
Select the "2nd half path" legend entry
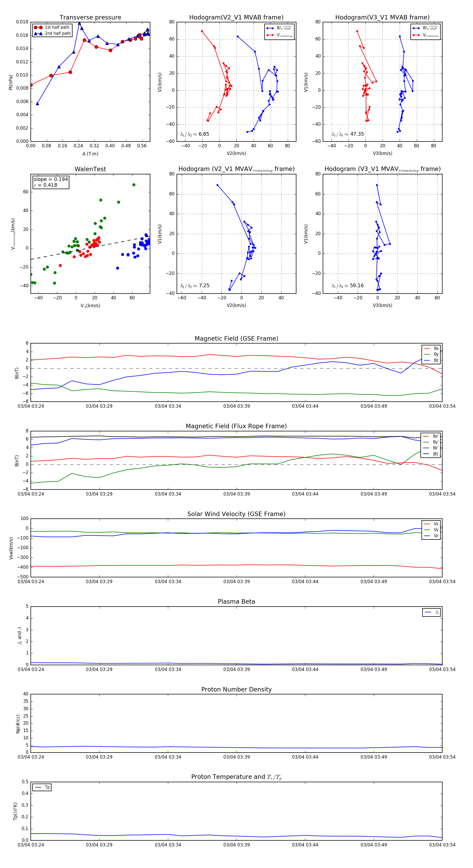(52, 33)
